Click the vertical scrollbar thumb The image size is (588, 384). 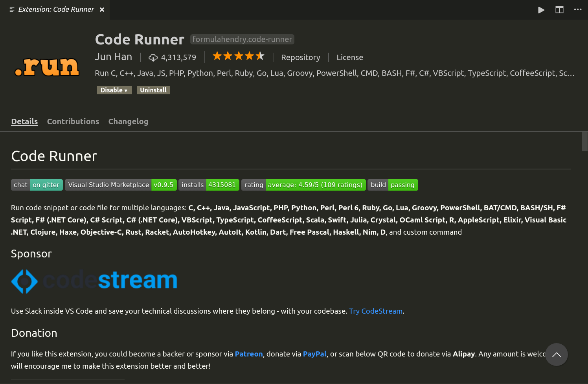[585, 141]
